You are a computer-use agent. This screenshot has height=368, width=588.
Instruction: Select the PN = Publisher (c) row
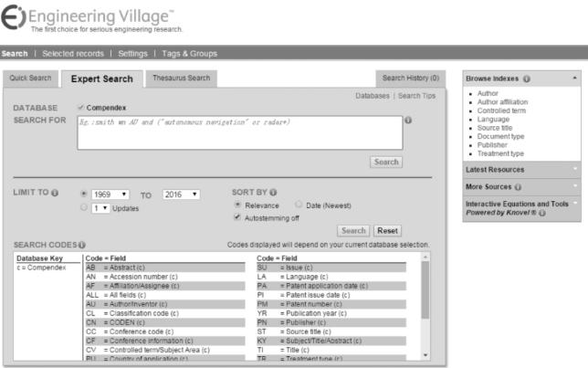[331, 322]
